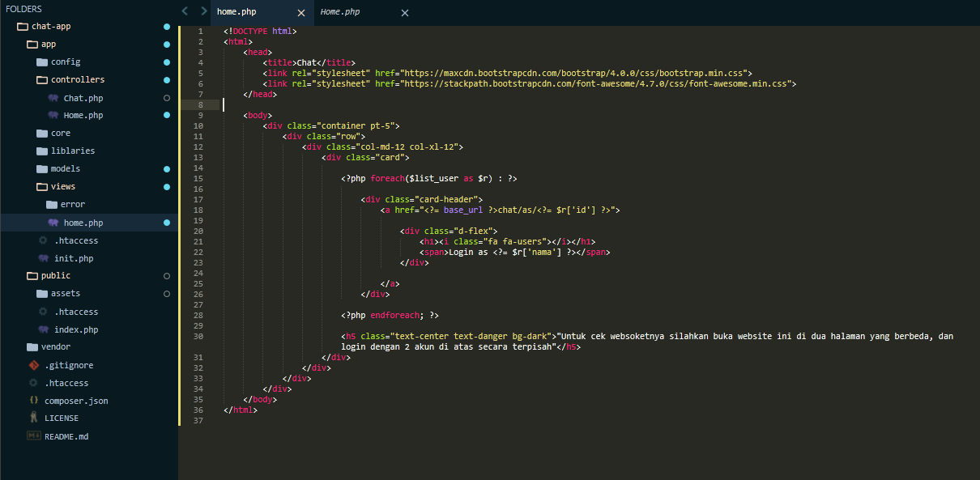Open composer.json file
The height and width of the screenshot is (480, 980).
[75, 401]
